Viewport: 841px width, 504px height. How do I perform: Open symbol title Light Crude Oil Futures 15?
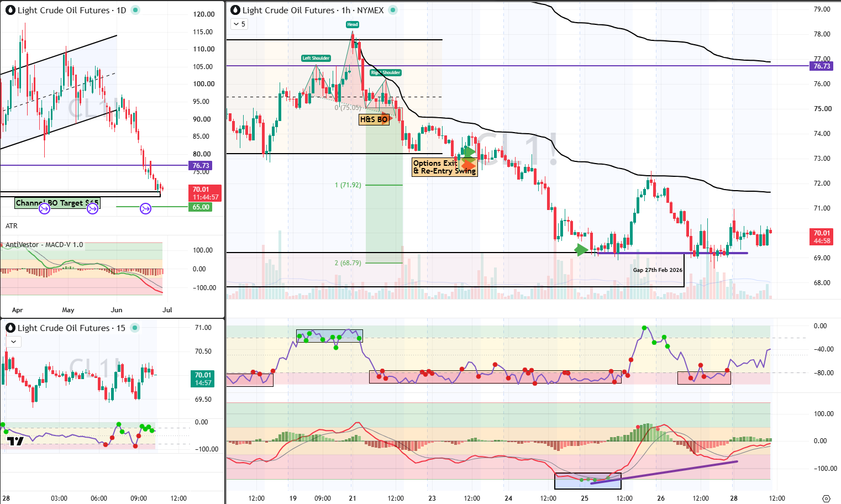point(71,328)
